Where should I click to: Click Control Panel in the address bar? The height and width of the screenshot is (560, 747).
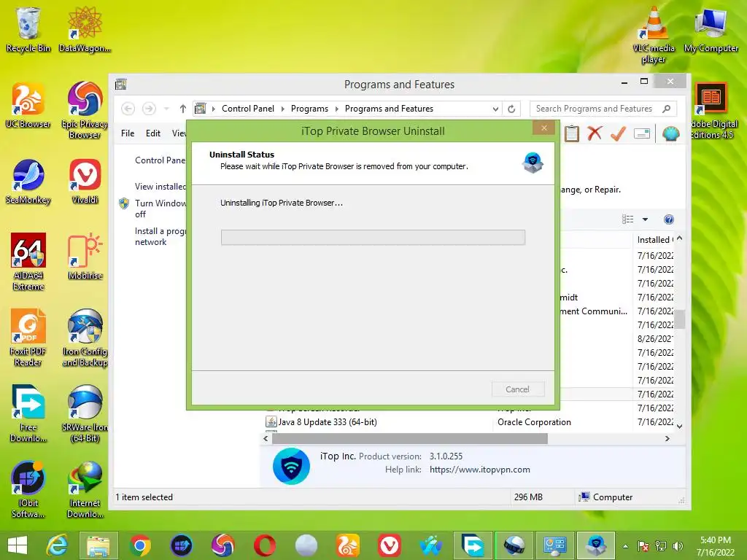click(248, 109)
